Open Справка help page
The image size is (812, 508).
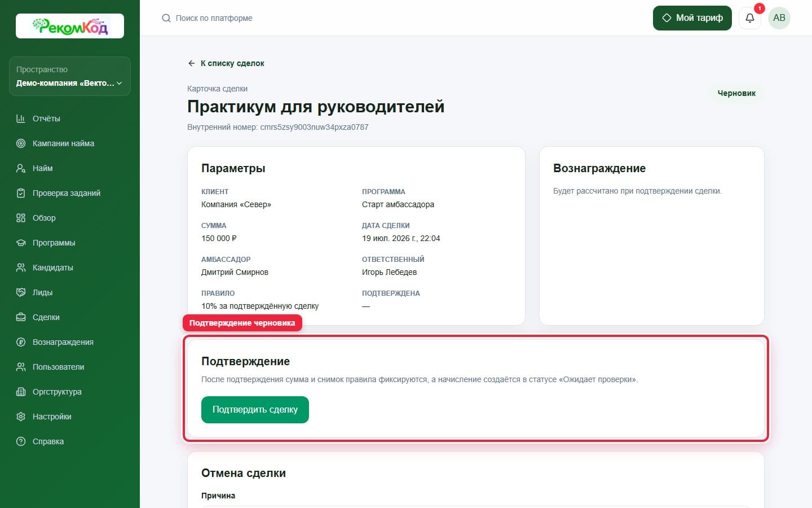70,441
